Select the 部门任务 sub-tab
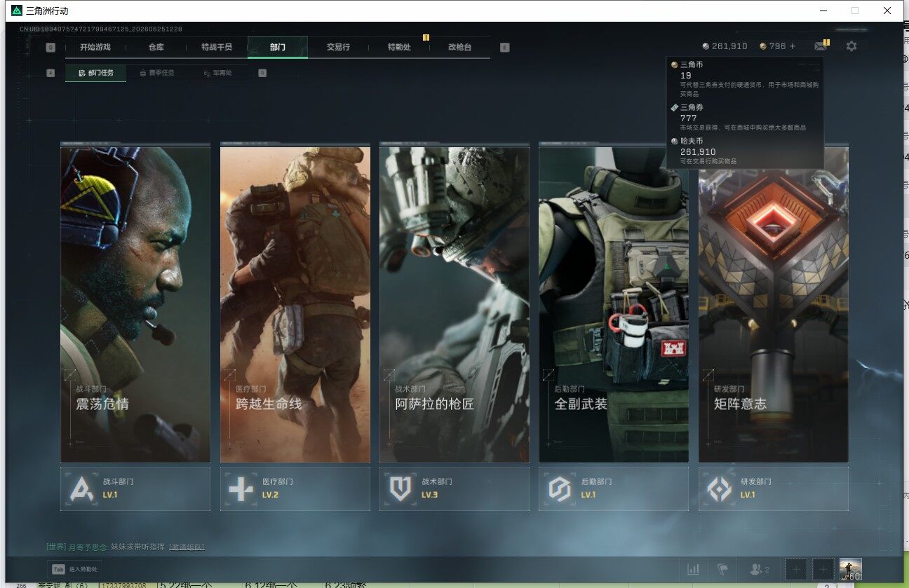This screenshot has height=588, width=909. [96, 72]
